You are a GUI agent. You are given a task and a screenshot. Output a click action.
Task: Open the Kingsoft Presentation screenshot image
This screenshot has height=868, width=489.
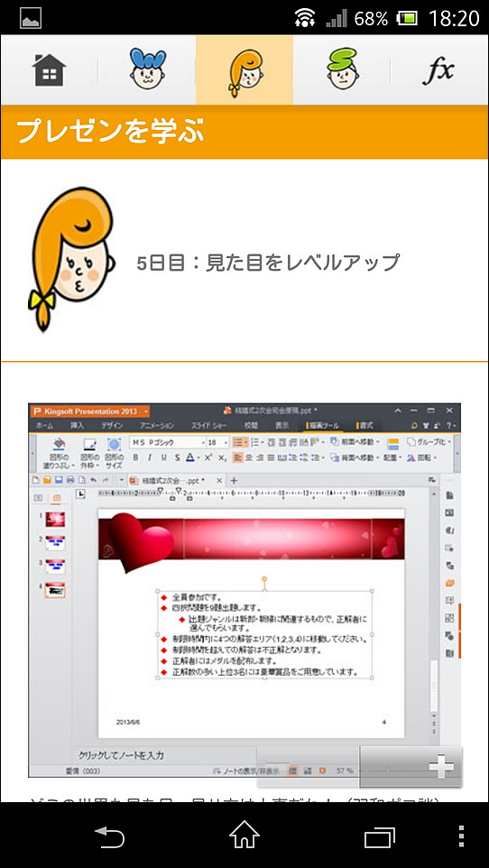pyautogui.click(x=244, y=590)
